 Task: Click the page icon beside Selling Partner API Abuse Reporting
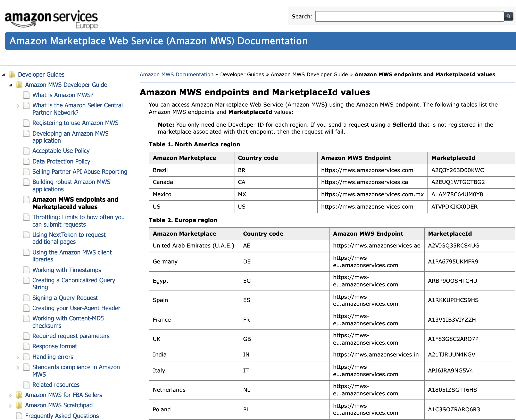tap(27, 171)
